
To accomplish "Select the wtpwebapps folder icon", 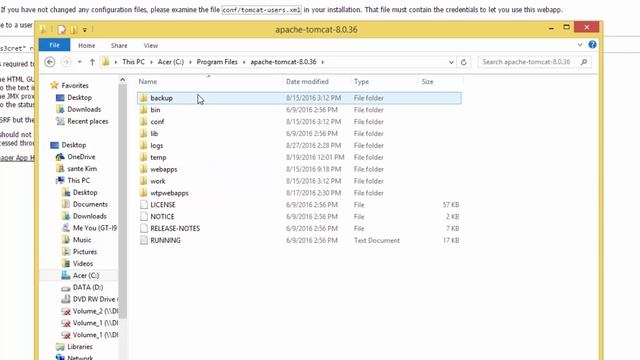I will tap(143, 193).
